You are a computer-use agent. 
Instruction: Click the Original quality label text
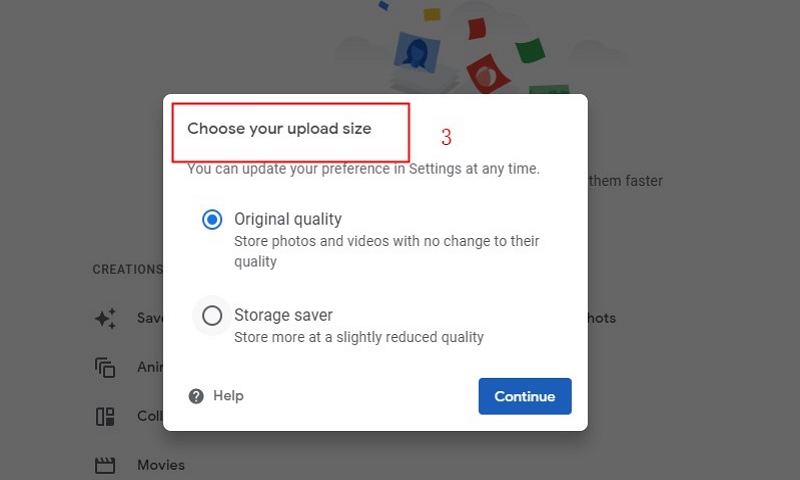pos(288,219)
